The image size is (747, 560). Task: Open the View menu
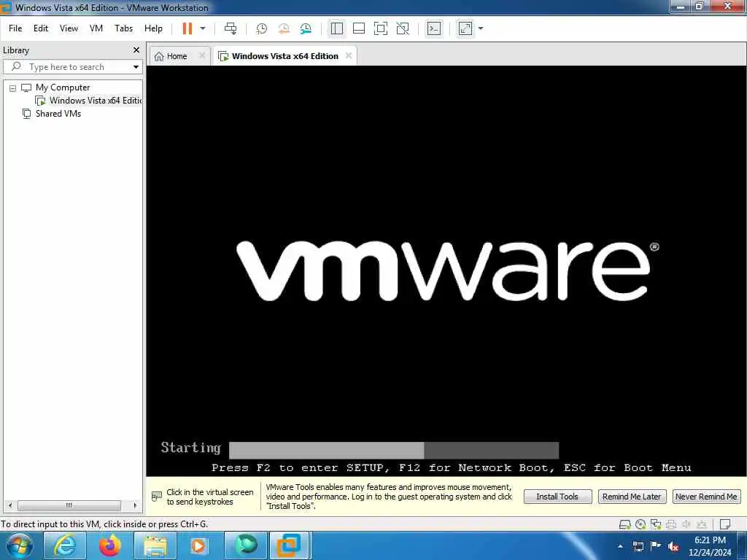click(69, 28)
